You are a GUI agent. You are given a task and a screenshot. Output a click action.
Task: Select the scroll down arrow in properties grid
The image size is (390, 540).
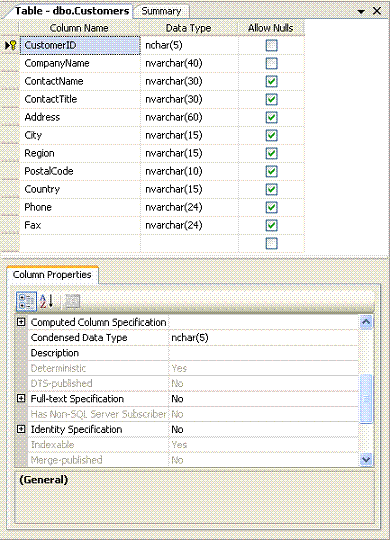[366, 459]
